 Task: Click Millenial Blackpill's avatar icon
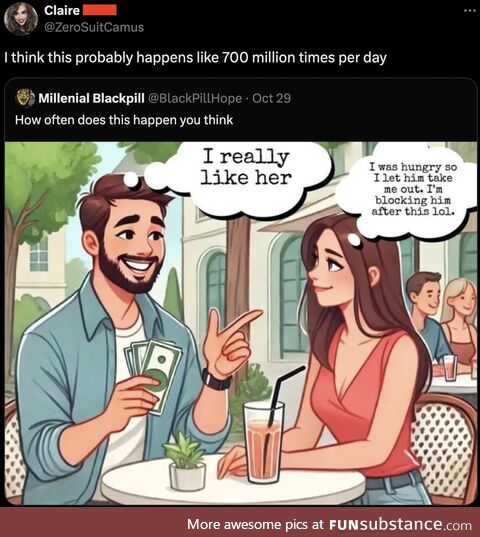tap(26, 98)
